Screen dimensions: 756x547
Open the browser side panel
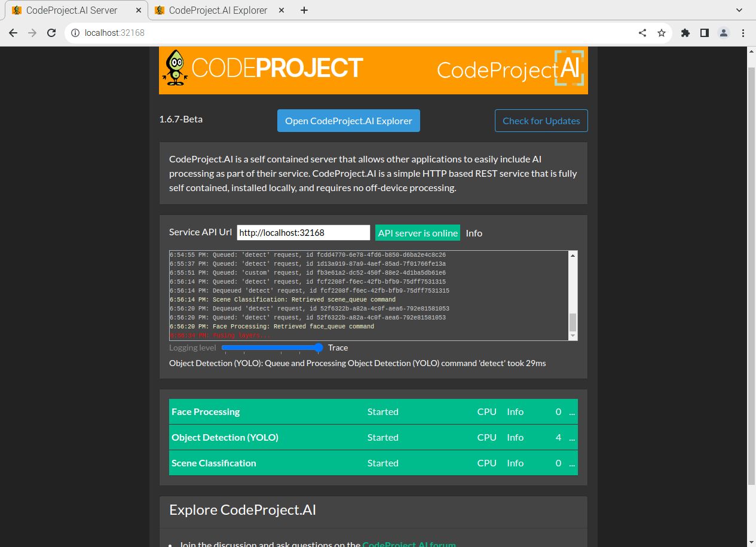coord(705,33)
